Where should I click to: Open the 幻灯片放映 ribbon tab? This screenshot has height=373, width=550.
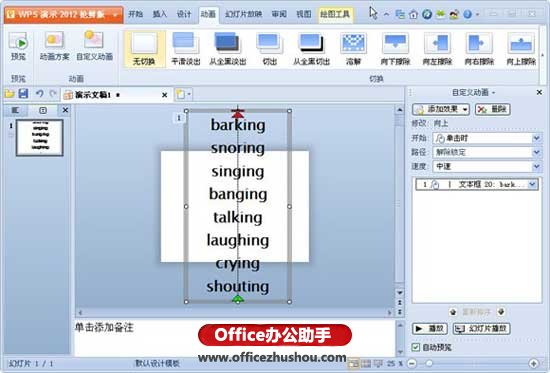point(243,14)
